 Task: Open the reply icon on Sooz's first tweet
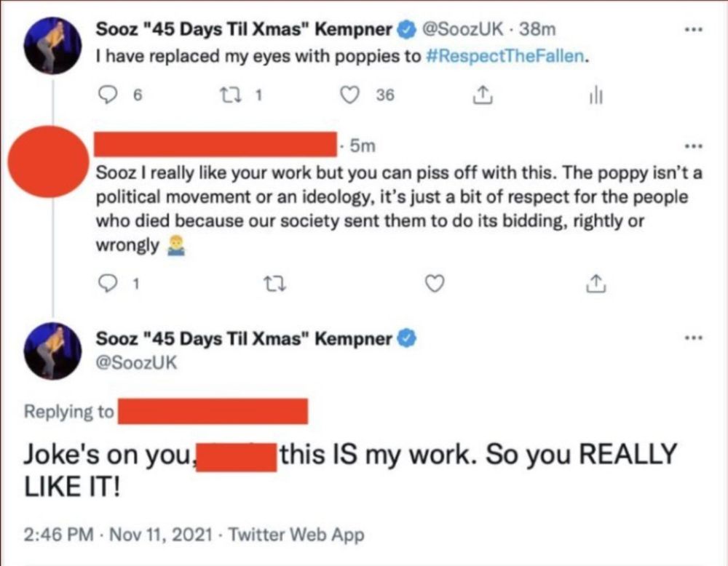point(108,95)
